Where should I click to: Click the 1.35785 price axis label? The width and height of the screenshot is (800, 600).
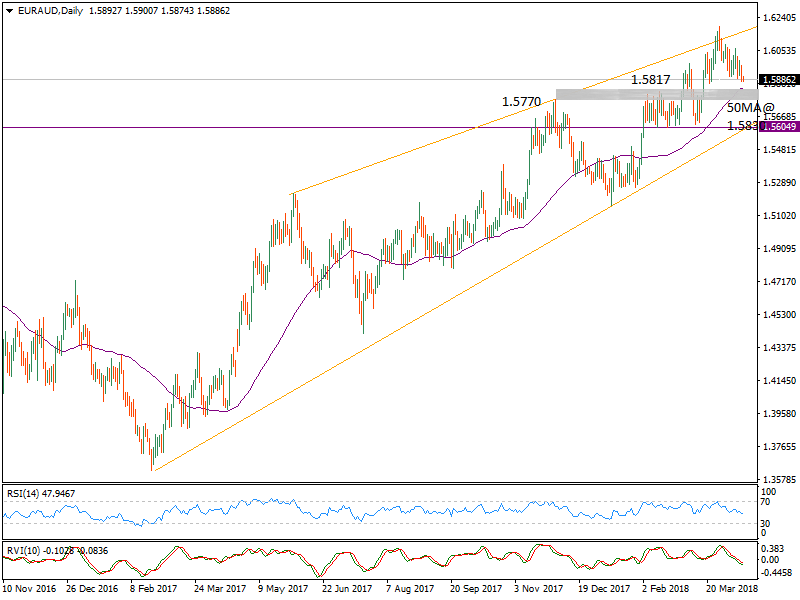point(779,480)
